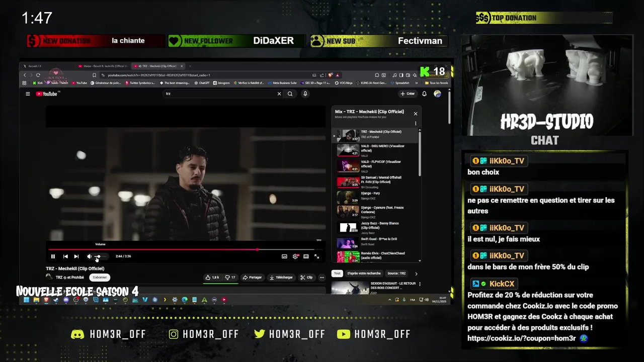The height and width of the screenshot is (362, 644).
Task: Open the 'Créer' create menu
Action: 408,94
